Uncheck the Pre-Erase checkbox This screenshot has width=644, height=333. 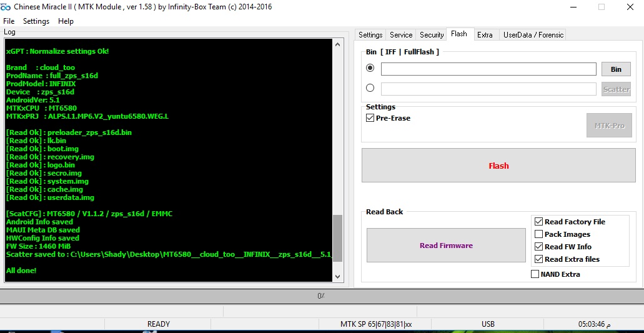click(370, 118)
